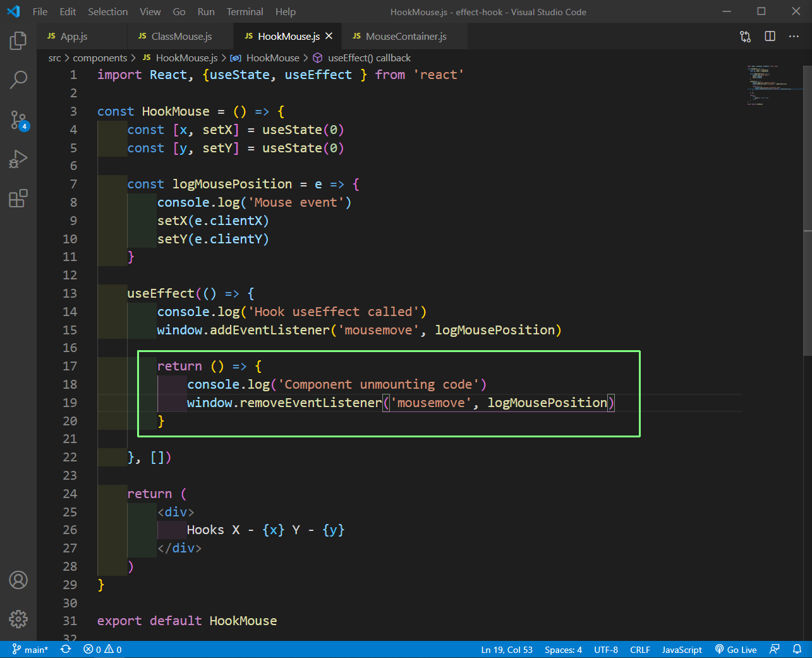Screen dimensions: 812x658
Task: Open the Help menu
Action: [x=285, y=11]
